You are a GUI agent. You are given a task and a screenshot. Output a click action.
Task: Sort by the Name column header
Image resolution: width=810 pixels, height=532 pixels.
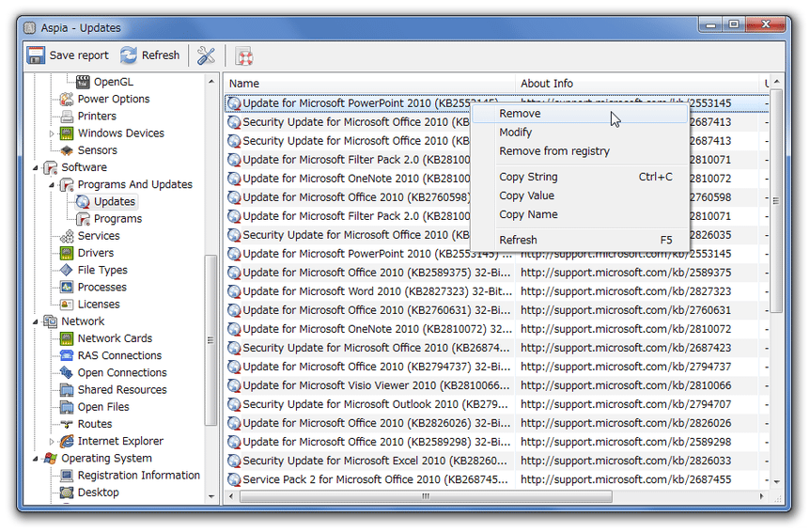370,83
